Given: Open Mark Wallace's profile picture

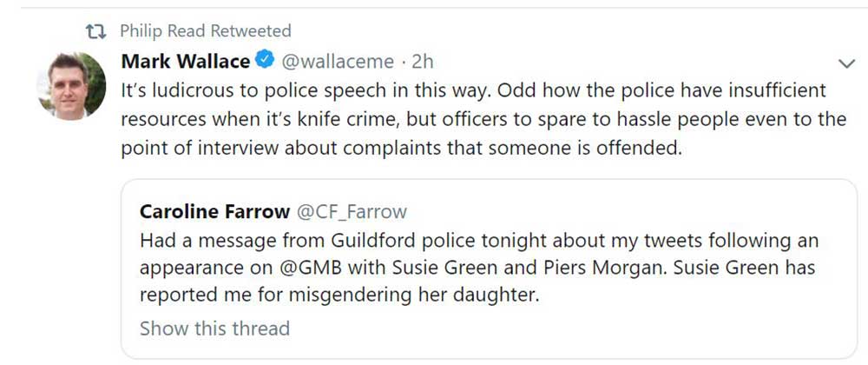Looking at the screenshot, I should point(70,84).
